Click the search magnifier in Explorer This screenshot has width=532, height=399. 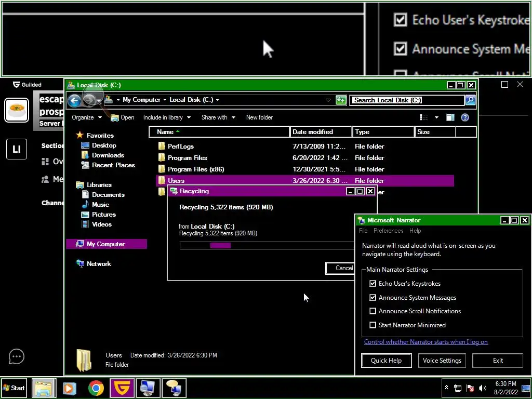[470, 100]
